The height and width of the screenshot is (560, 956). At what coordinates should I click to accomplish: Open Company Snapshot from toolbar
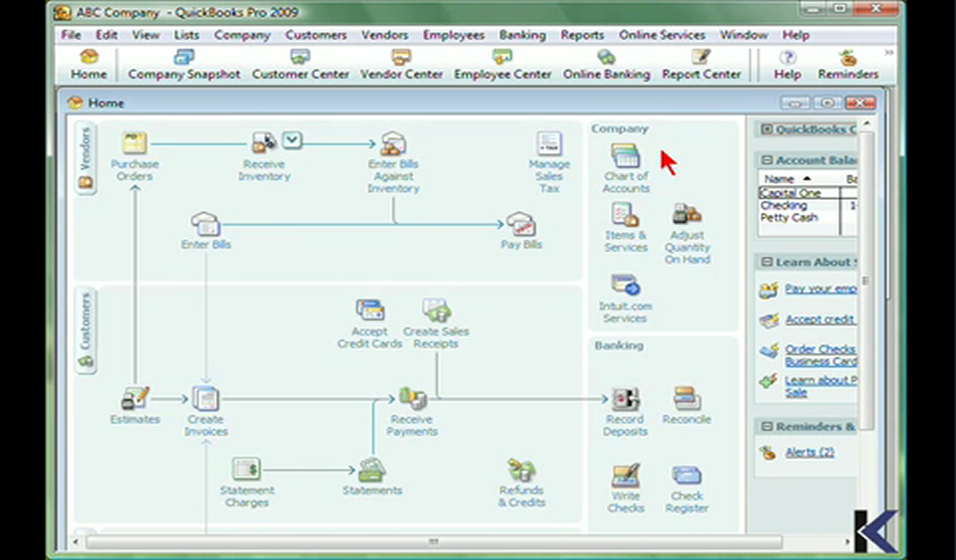(x=184, y=65)
